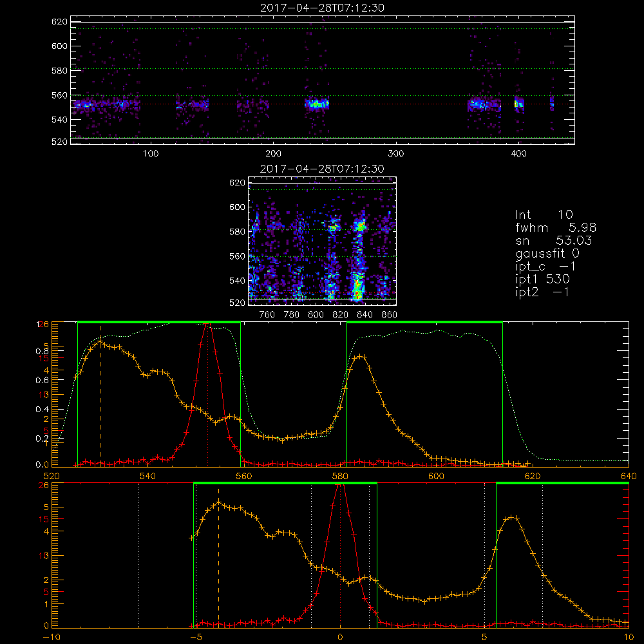
Task: Click the -10 tick label on the bottom plot axis
Action: pos(52,638)
